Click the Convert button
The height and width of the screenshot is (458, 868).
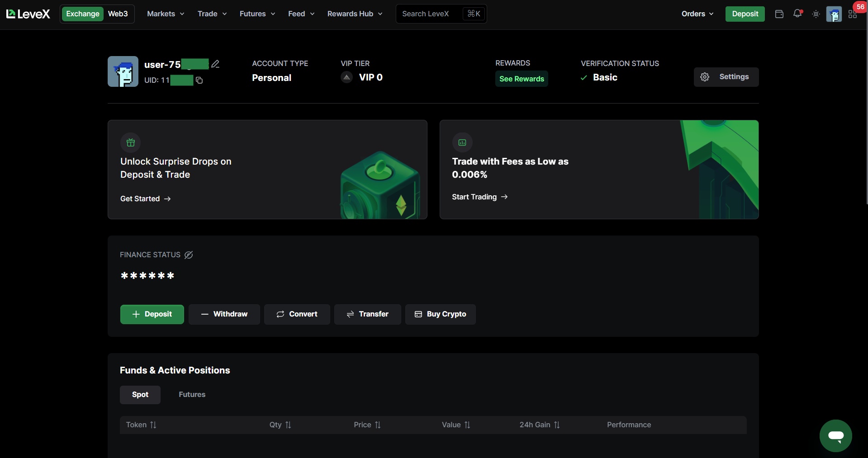[x=297, y=314]
